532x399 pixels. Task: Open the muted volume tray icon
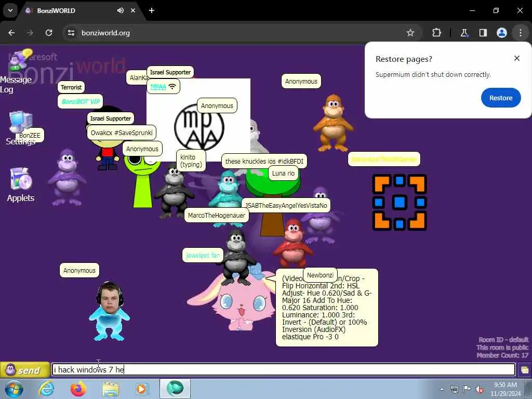tap(479, 389)
